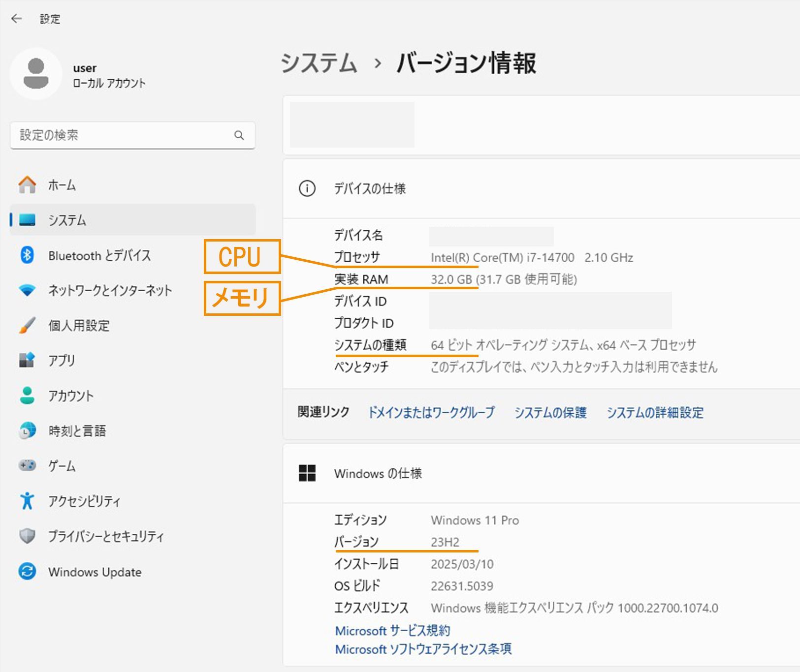Click the Apps icon in sidebar
Screen dimensions: 800x672
27,360
